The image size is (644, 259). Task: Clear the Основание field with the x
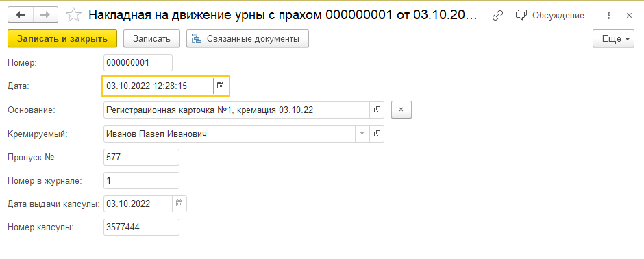tap(401, 110)
